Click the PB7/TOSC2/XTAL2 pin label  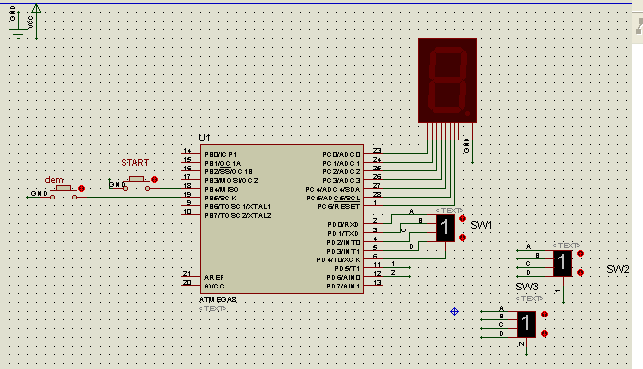coord(238,216)
